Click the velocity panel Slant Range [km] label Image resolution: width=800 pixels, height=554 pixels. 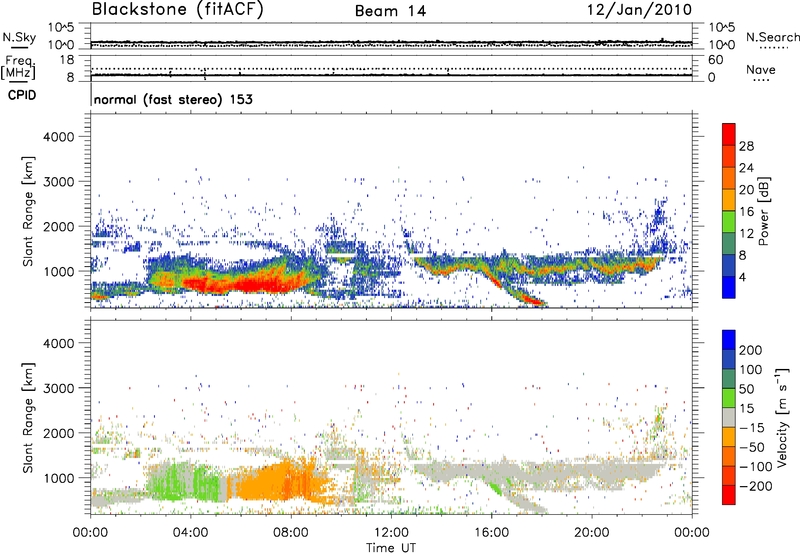[x=28, y=417]
